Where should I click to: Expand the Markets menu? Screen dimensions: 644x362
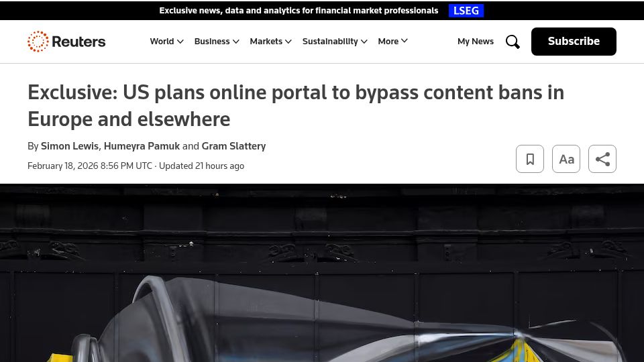click(270, 42)
